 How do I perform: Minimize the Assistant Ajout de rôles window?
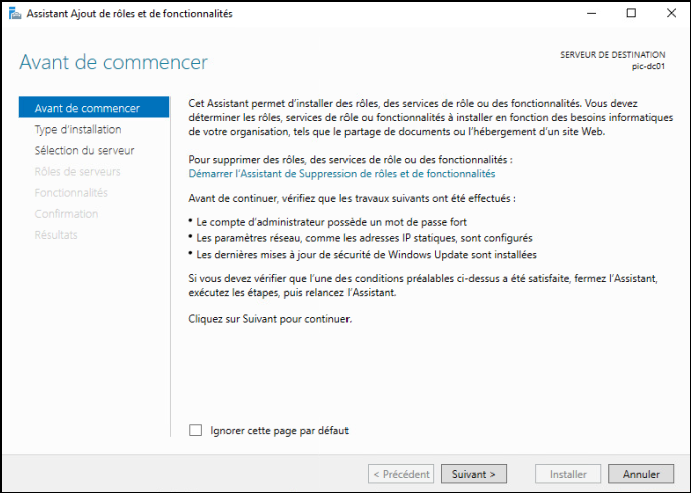click(591, 14)
